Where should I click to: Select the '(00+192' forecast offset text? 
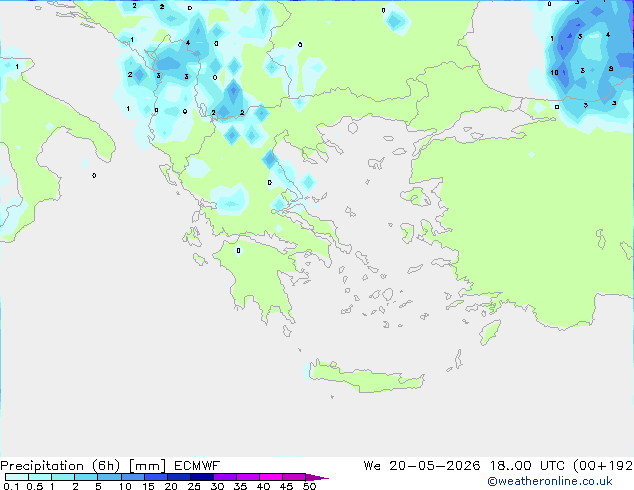(x=603, y=466)
